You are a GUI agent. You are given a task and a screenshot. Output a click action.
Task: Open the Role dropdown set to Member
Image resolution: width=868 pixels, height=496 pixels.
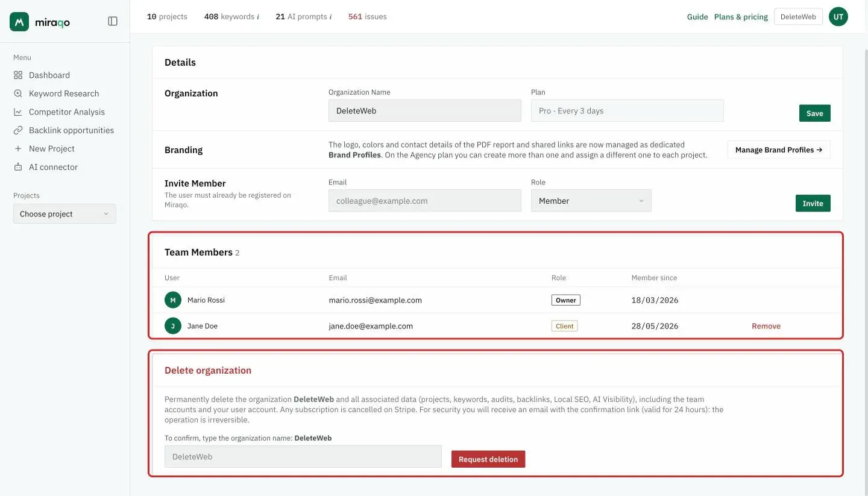(x=591, y=201)
